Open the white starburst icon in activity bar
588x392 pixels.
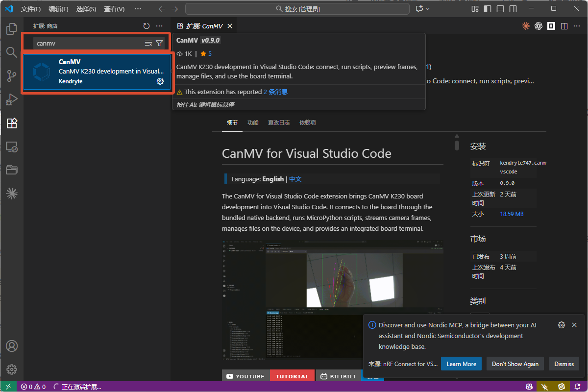pyautogui.click(x=12, y=194)
